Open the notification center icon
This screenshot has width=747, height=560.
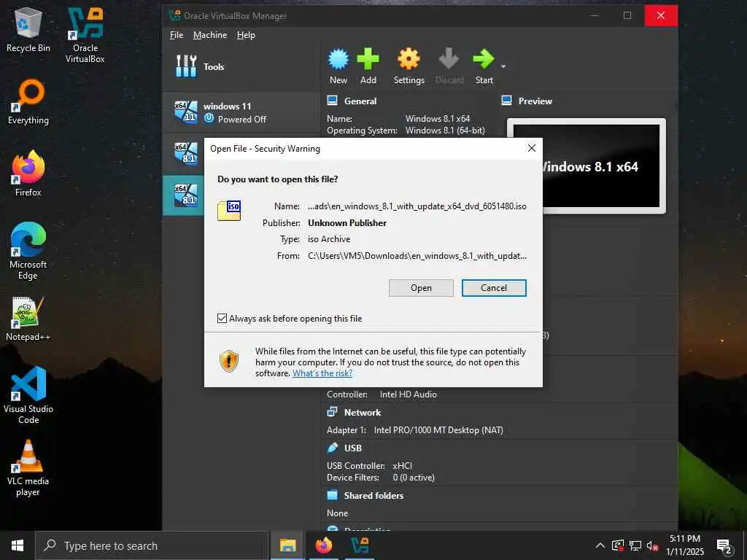click(724, 546)
